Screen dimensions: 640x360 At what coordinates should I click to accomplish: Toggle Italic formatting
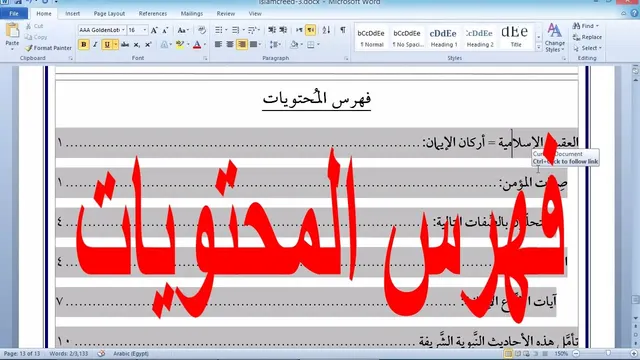point(95,44)
